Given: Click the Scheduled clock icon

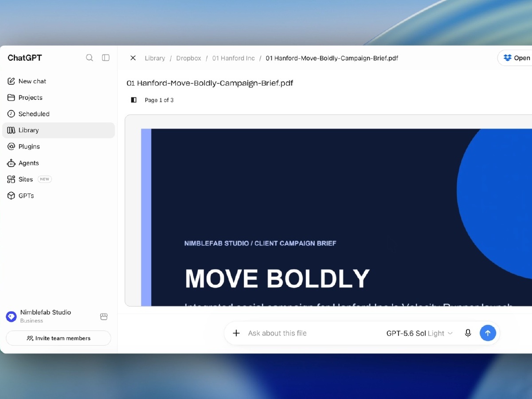Looking at the screenshot, I should [x=11, y=114].
